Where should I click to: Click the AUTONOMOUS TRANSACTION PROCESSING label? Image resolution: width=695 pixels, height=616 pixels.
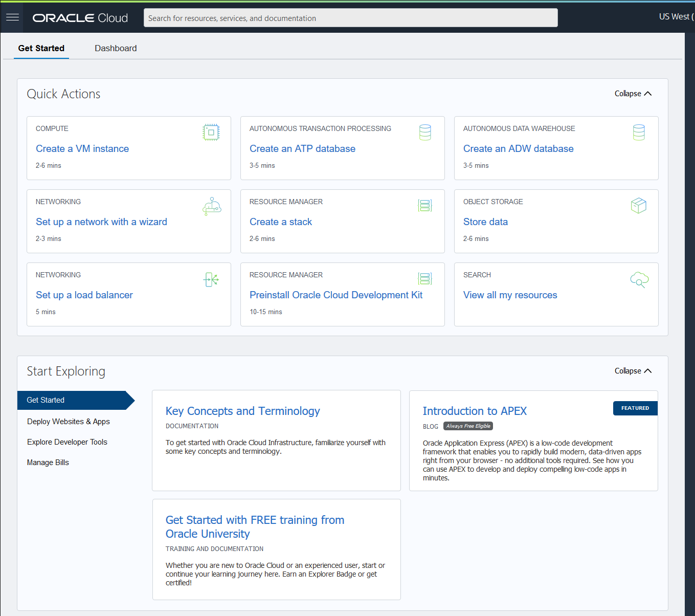point(320,129)
